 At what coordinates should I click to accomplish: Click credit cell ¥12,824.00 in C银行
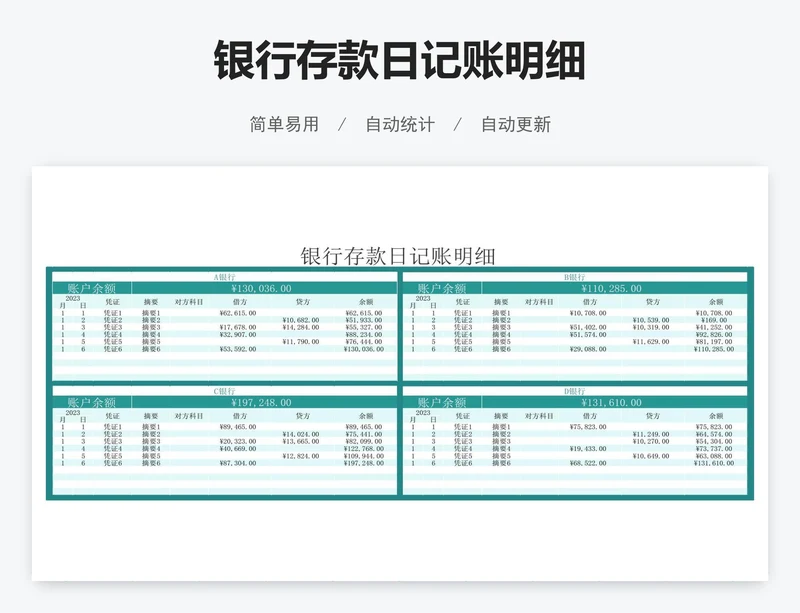click(x=301, y=456)
